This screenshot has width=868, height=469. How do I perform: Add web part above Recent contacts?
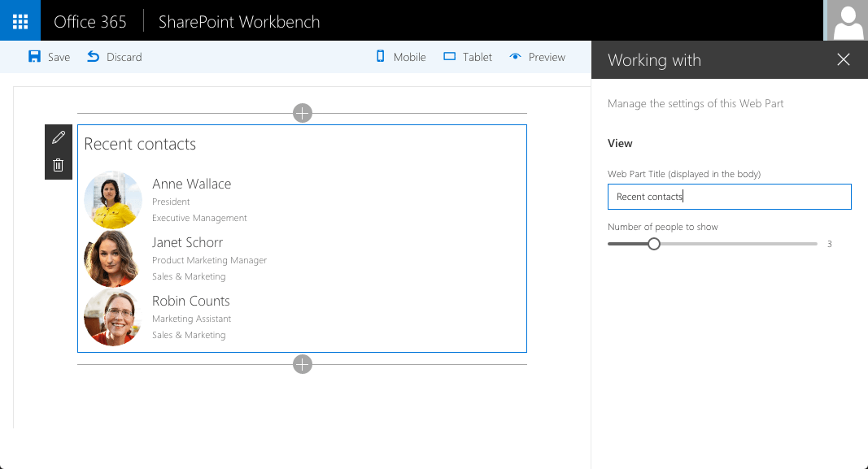[x=303, y=113]
